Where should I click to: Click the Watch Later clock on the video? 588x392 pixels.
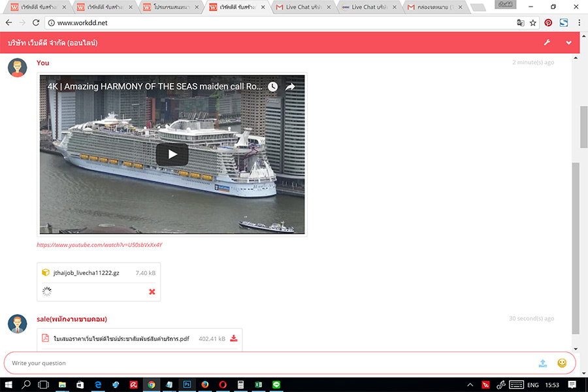[x=272, y=87]
